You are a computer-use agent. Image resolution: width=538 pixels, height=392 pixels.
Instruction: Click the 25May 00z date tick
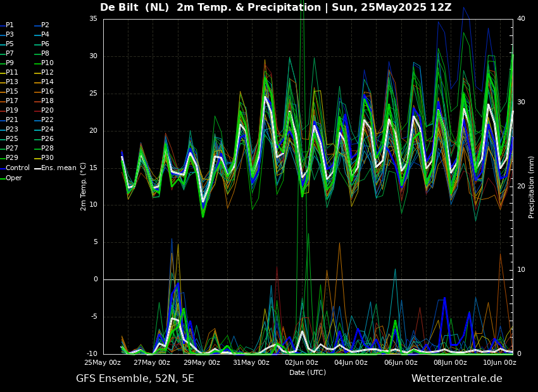[103, 362]
